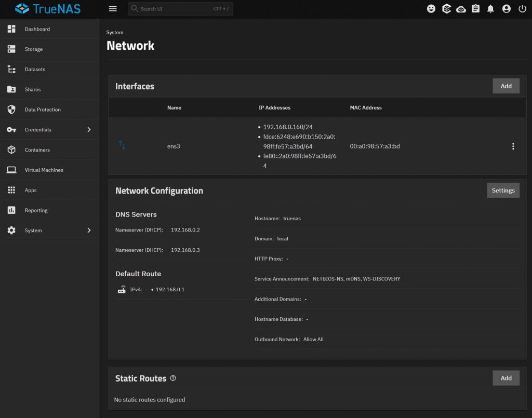Click the TrueNAS logo

pyautogui.click(x=48, y=9)
